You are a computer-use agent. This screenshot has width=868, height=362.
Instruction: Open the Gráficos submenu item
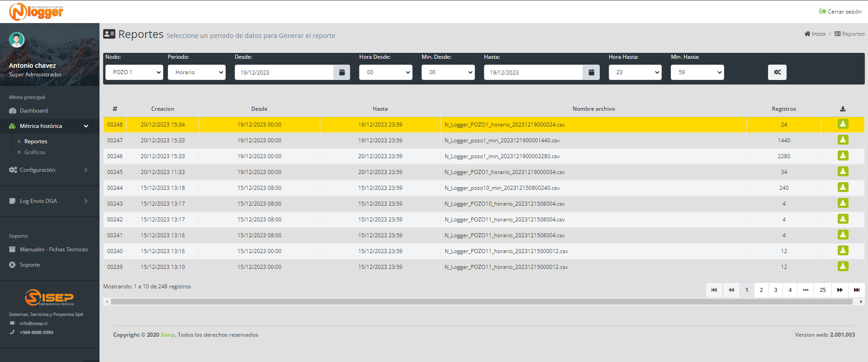tap(35, 152)
